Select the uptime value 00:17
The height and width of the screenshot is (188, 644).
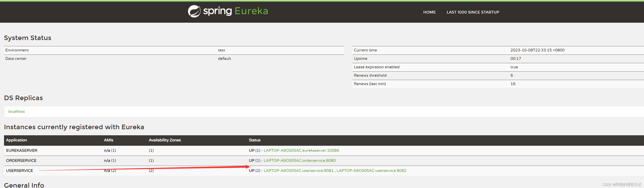click(516, 59)
